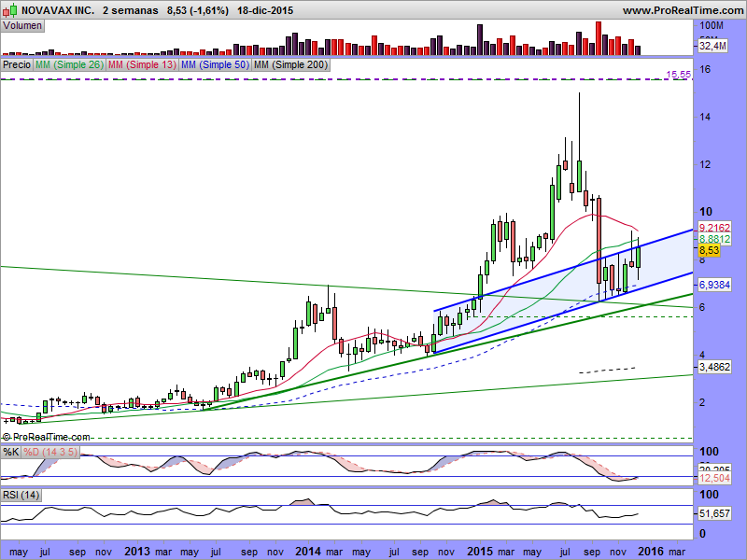Click the 8,8812 moving average tag
The height and width of the screenshot is (560, 747).
714,239
